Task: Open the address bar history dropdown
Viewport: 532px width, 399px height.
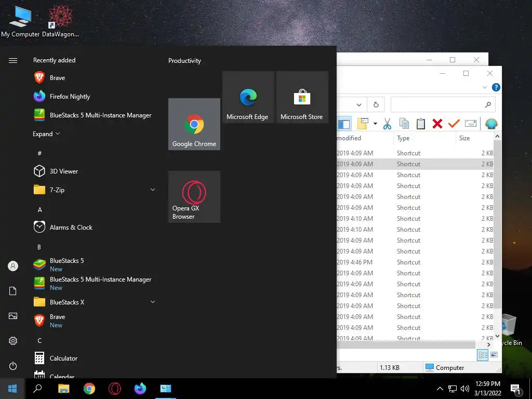Action: 359,105
